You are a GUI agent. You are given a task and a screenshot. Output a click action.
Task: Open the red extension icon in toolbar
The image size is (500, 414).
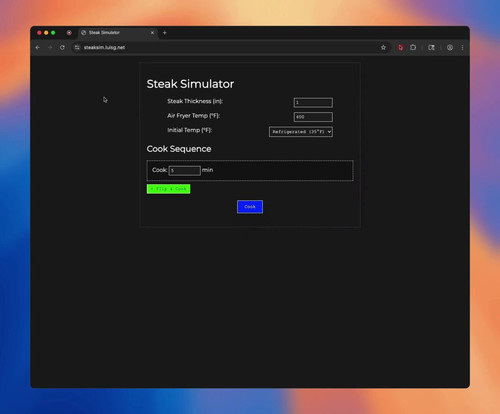click(x=401, y=48)
